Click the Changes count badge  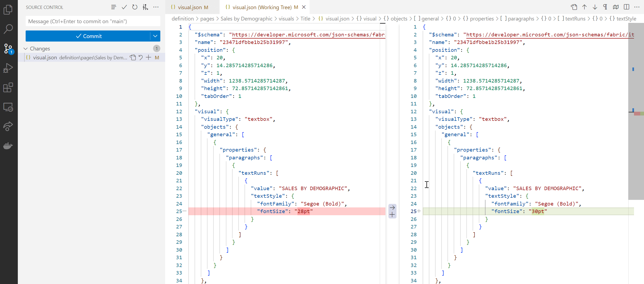[x=157, y=49]
